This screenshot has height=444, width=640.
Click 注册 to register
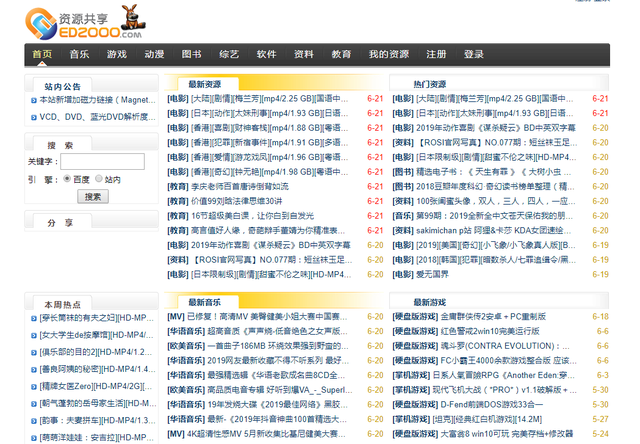pyautogui.click(x=436, y=54)
